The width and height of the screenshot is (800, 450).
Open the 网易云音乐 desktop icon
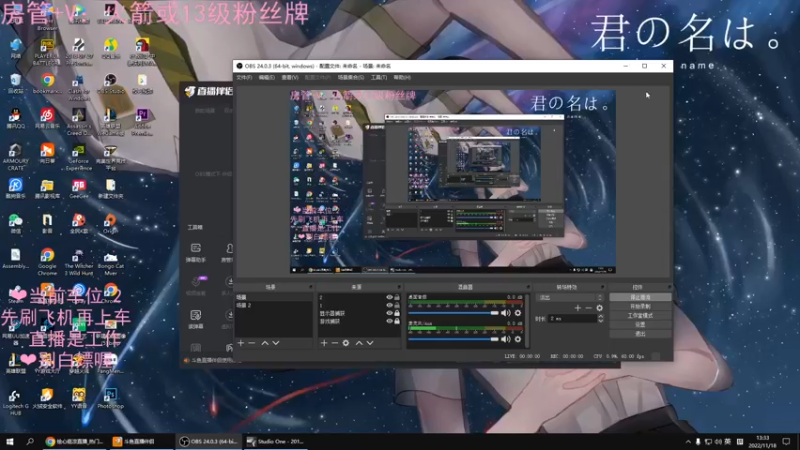47,118
